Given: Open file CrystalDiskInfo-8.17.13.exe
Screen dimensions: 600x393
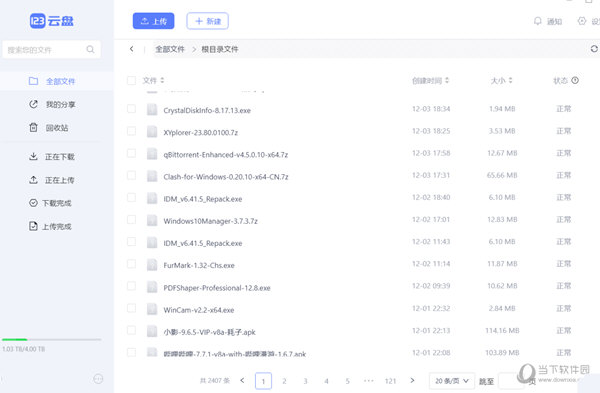Looking at the screenshot, I should 207,111.
